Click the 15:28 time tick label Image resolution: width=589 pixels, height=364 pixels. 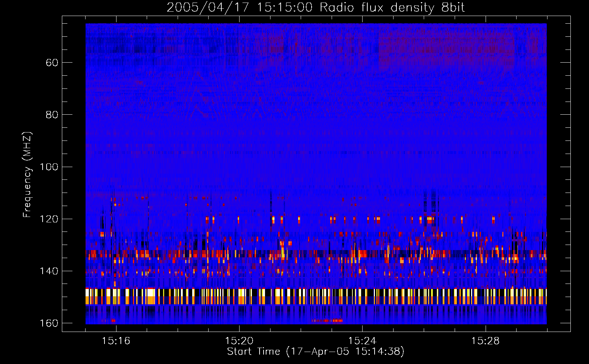tap(485, 341)
